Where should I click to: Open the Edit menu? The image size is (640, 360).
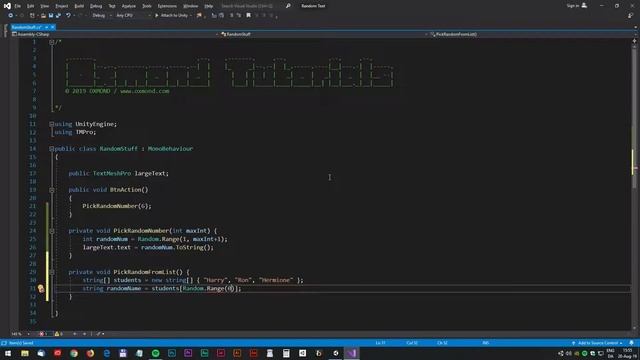(x=31, y=6)
